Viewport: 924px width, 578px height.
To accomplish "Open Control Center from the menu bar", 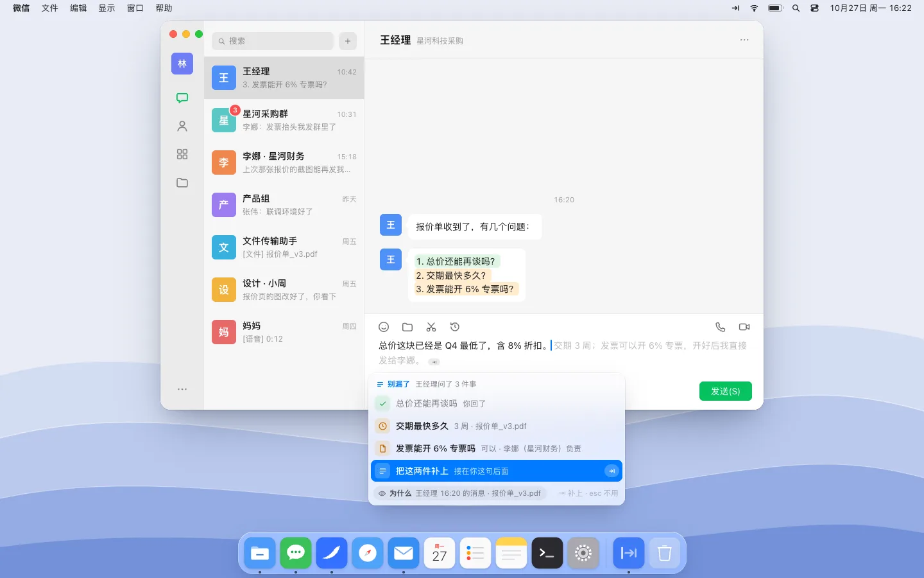I will [814, 8].
